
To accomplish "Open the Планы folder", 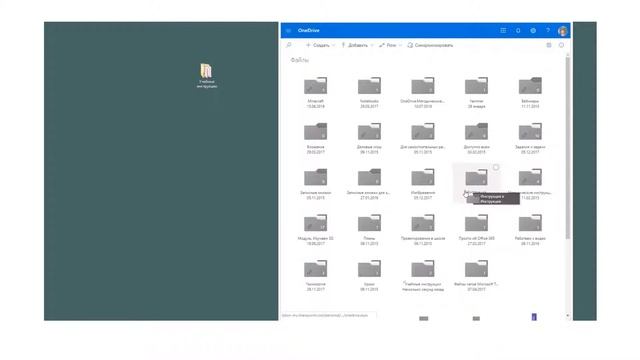I will point(369,223).
